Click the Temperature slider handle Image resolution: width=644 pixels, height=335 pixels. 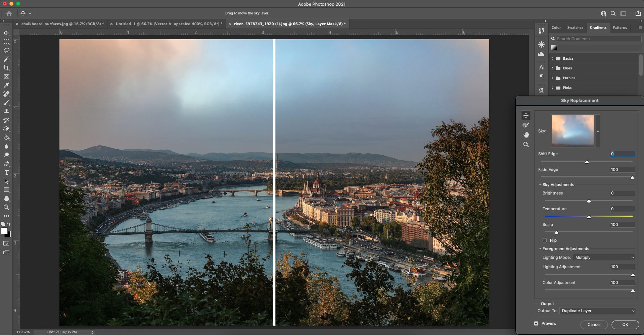589,217
